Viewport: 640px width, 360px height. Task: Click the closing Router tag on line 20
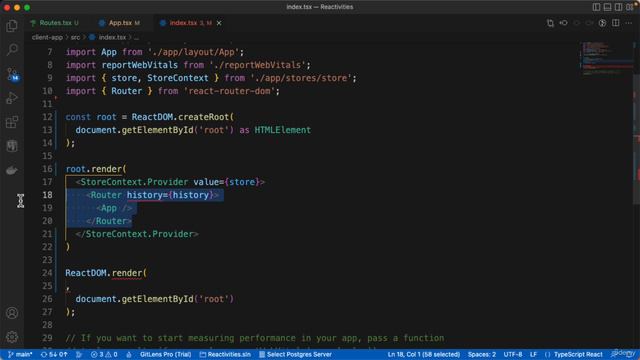109,221
